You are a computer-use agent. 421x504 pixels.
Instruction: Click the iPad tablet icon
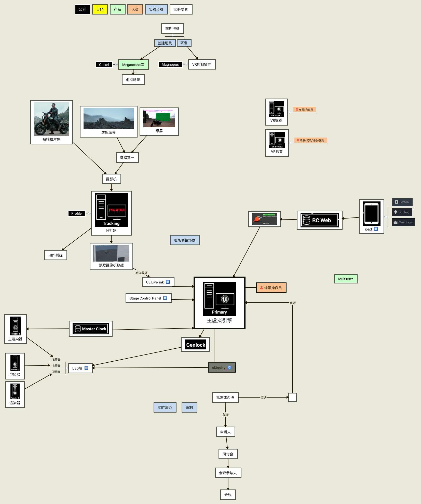(371, 213)
